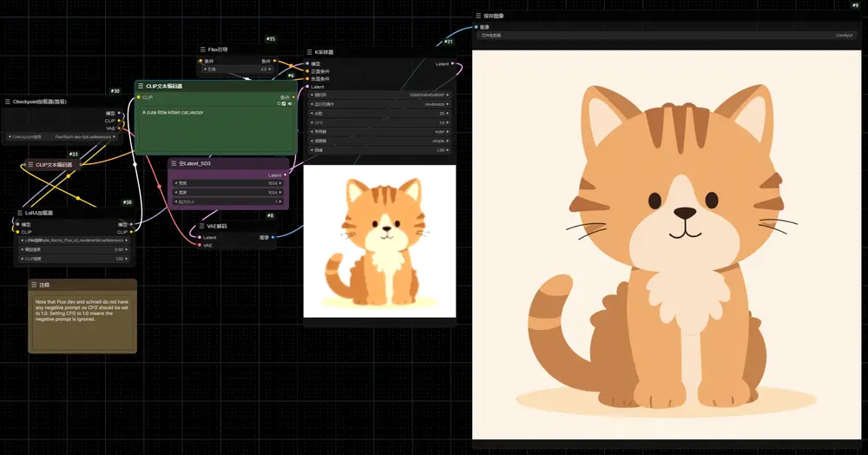Open the Checkpoint加载器 node menu icon

pyautogui.click(x=7, y=102)
